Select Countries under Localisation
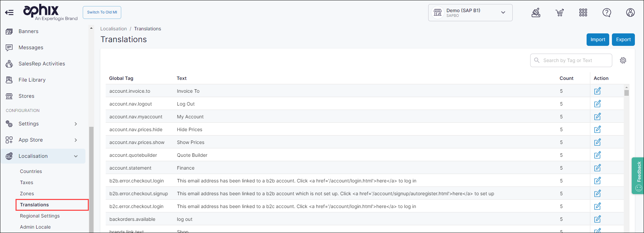The image size is (644, 233). (x=31, y=171)
